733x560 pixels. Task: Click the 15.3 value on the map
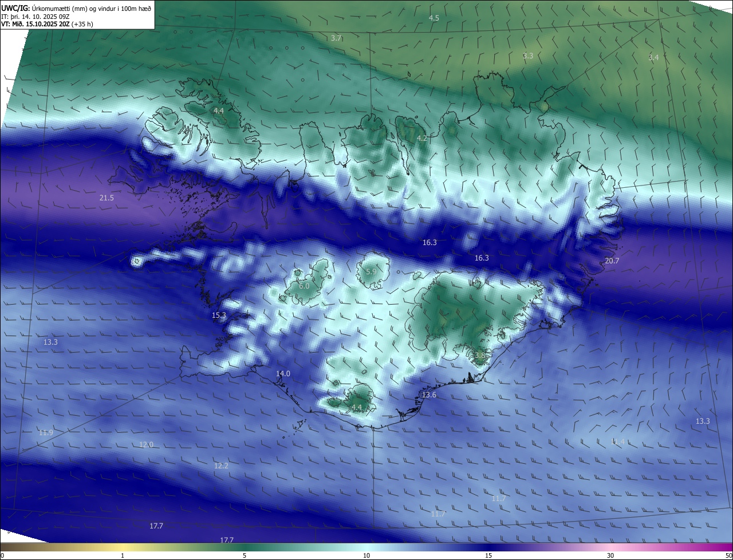coord(219,315)
